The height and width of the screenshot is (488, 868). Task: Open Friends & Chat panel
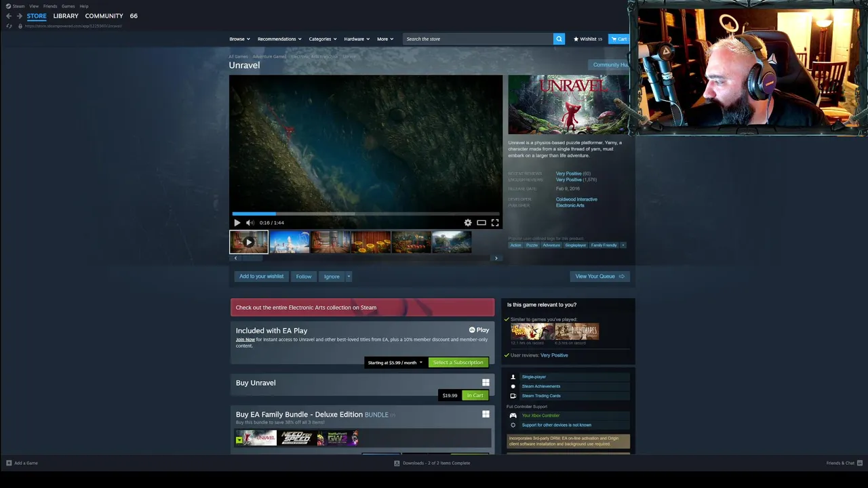843,463
